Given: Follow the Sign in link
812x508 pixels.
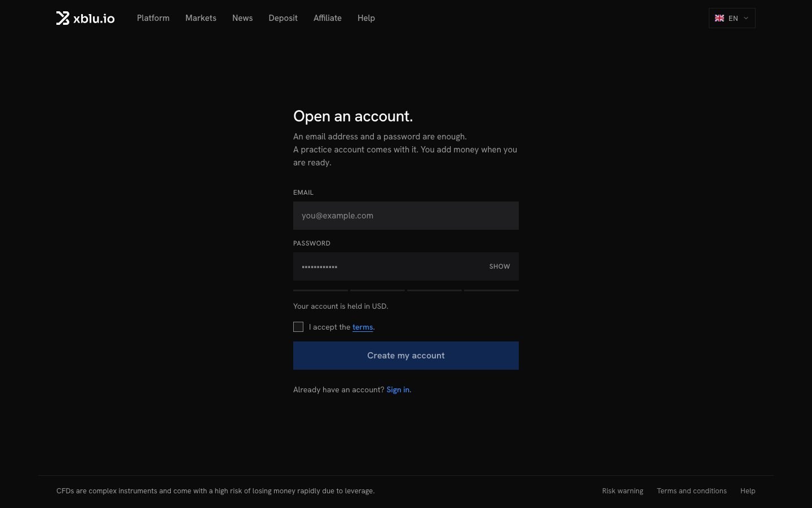Looking at the screenshot, I should click(398, 389).
